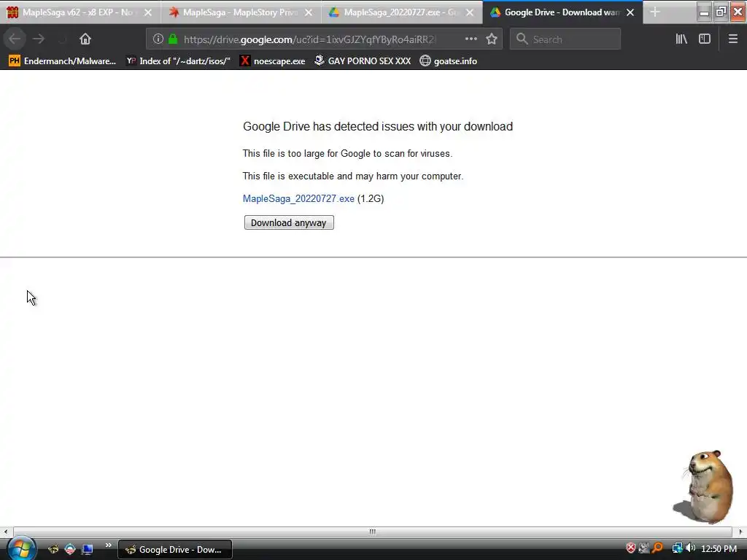Open the Firefox hamburger menu
Viewport: 747px width, 560px height.
pos(733,39)
